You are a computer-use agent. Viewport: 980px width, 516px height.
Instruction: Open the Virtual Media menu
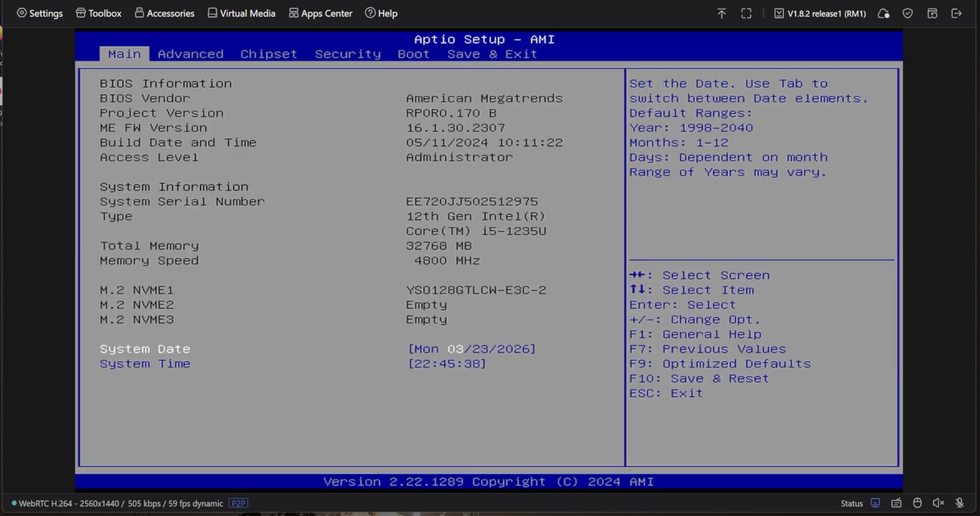click(x=241, y=13)
